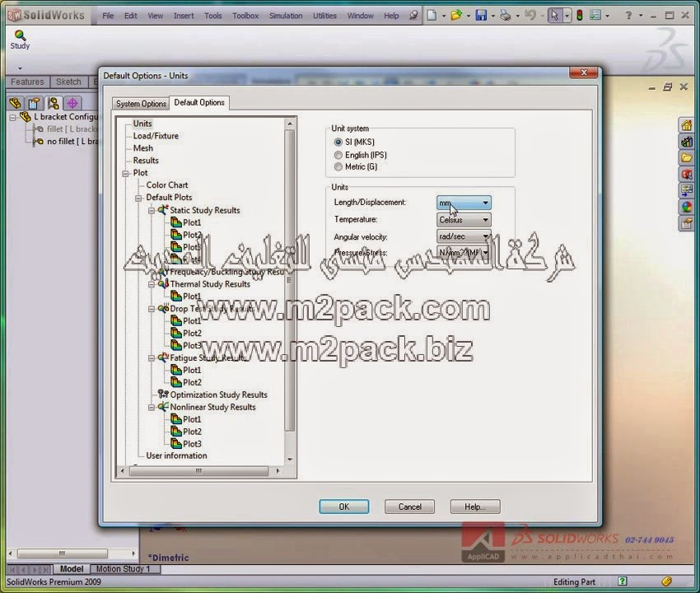Open the FeatureManager design tree tab icon
Image resolution: width=700 pixels, height=593 pixels.
pos(15,103)
